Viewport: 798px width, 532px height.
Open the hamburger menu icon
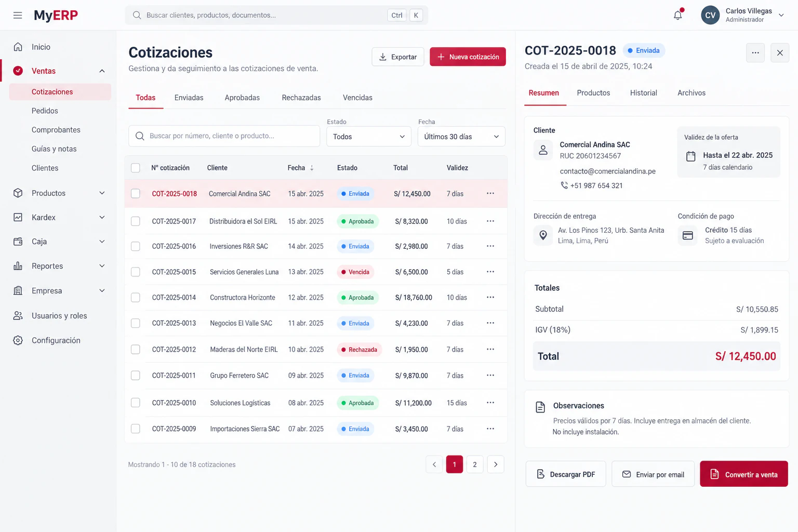coord(18,15)
